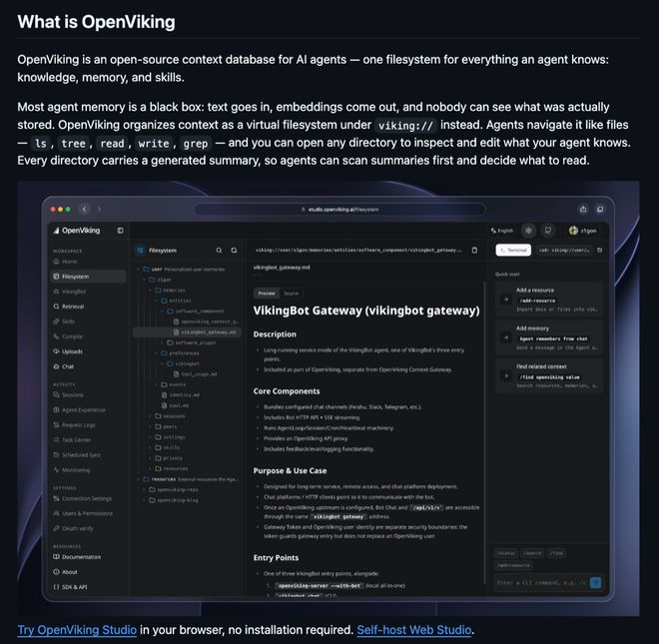Toggle the Terminal panel button
Screen dimensions: 659x644
pyautogui.click(x=513, y=251)
